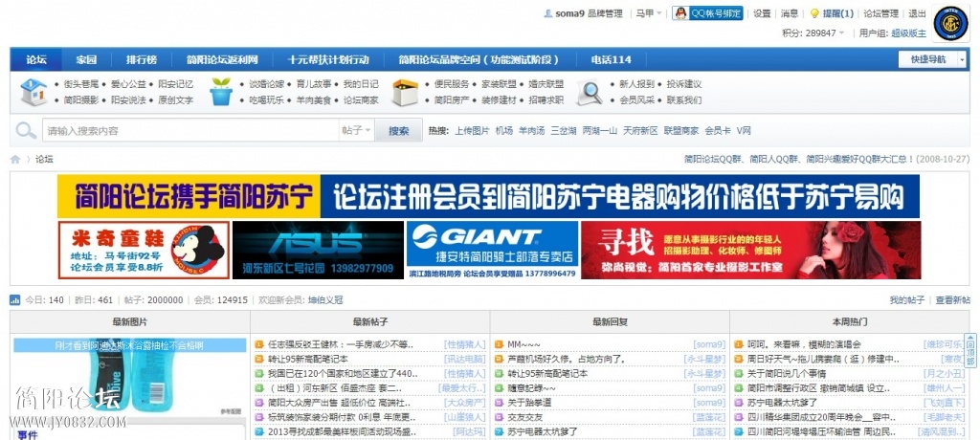Open the 设置 settings link
Screen dimensions: 980x440
(762, 13)
